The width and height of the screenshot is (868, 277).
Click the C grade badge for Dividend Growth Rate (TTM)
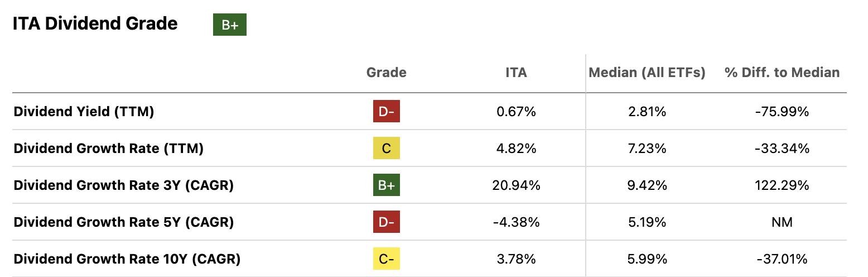pos(387,149)
